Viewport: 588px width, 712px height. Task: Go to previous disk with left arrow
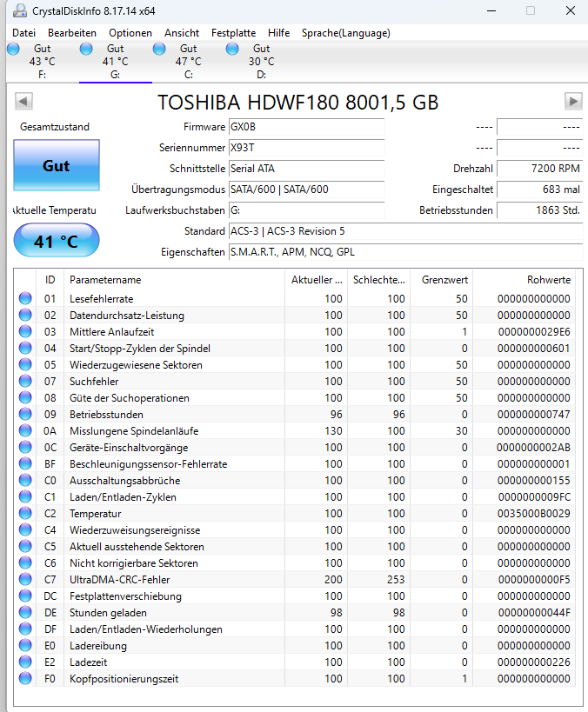coord(23,101)
